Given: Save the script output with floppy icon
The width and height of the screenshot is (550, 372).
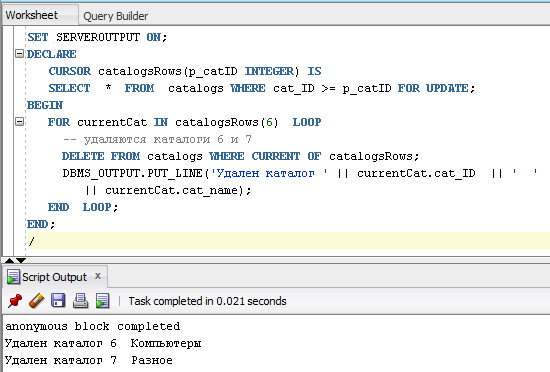Looking at the screenshot, I should pyautogui.click(x=58, y=301).
